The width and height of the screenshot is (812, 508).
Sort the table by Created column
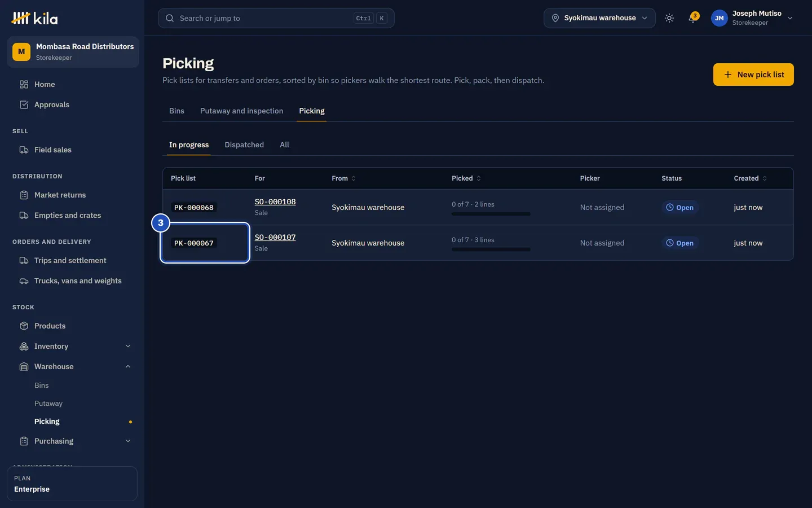[x=751, y=178]
